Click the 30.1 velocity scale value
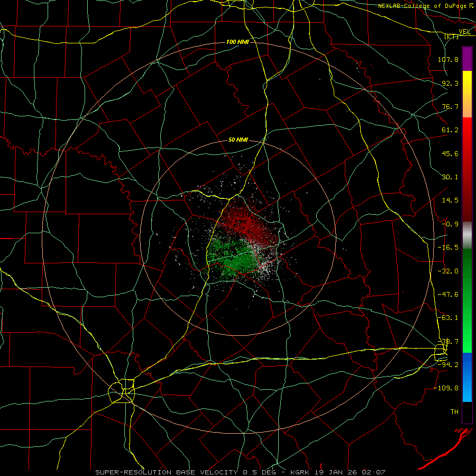The height and width of the screenshot is (476, 476). click(450, 177)
